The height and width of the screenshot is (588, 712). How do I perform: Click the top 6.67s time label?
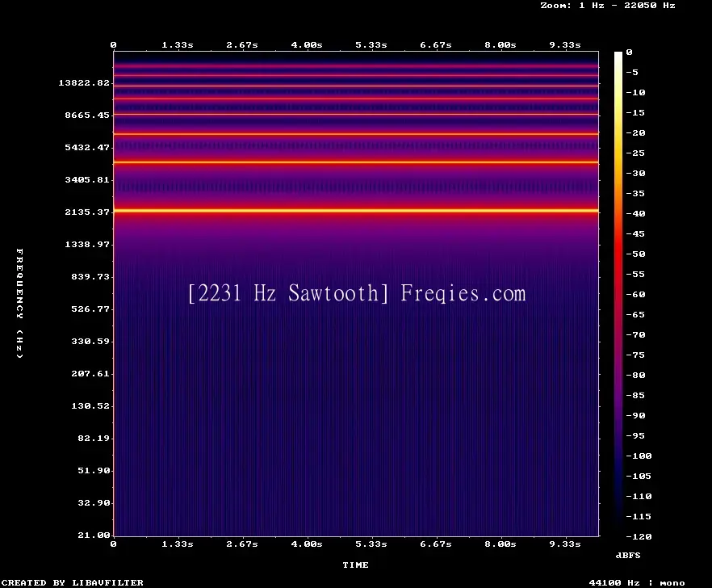click(x=435, y=45)
